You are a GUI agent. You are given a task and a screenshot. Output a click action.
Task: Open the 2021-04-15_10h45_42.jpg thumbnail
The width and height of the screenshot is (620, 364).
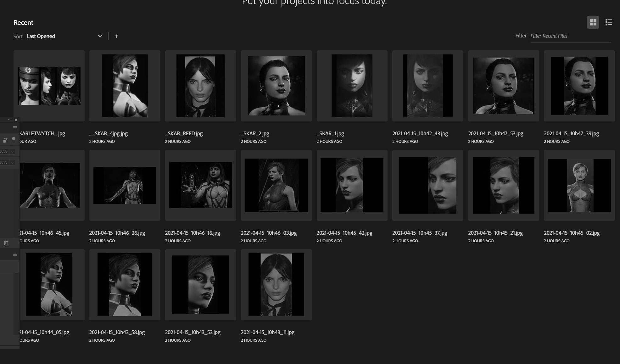click(x=352, y=185)
